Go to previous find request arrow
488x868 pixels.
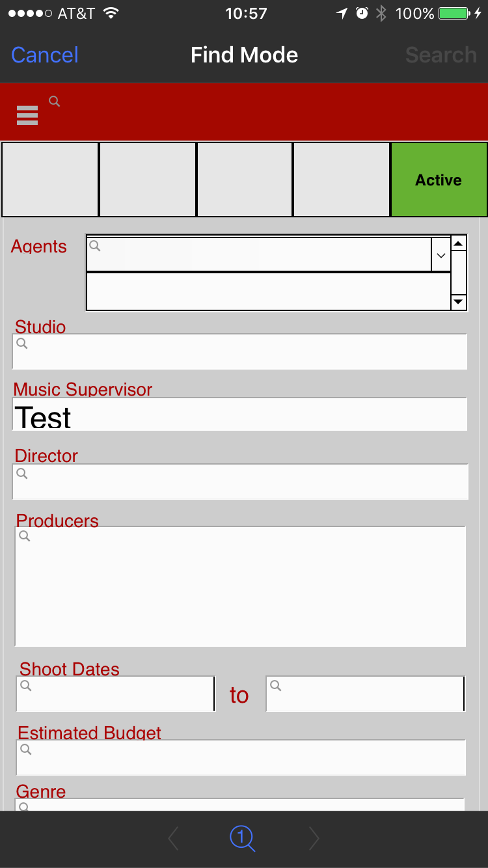174,839
